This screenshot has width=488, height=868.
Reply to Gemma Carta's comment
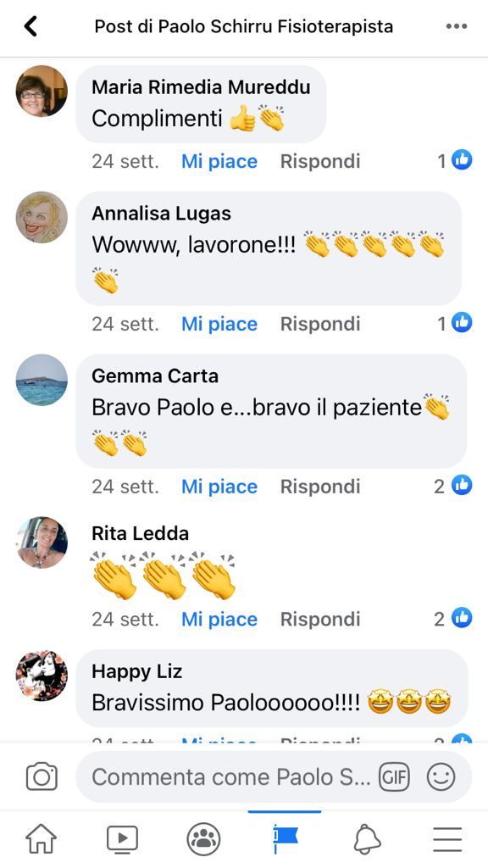click(x=320, y=487)
